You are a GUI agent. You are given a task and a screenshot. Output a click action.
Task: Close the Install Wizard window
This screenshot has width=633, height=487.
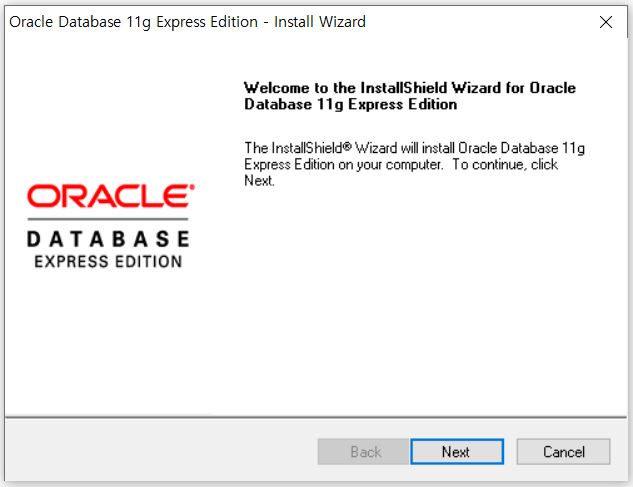(x=606, y=22)
